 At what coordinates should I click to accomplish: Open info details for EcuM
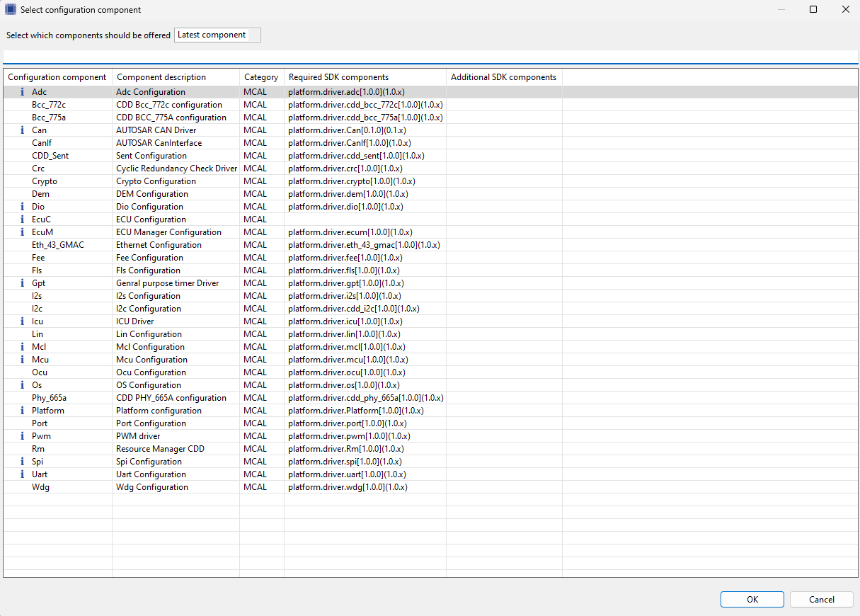(x=21, y=232)
